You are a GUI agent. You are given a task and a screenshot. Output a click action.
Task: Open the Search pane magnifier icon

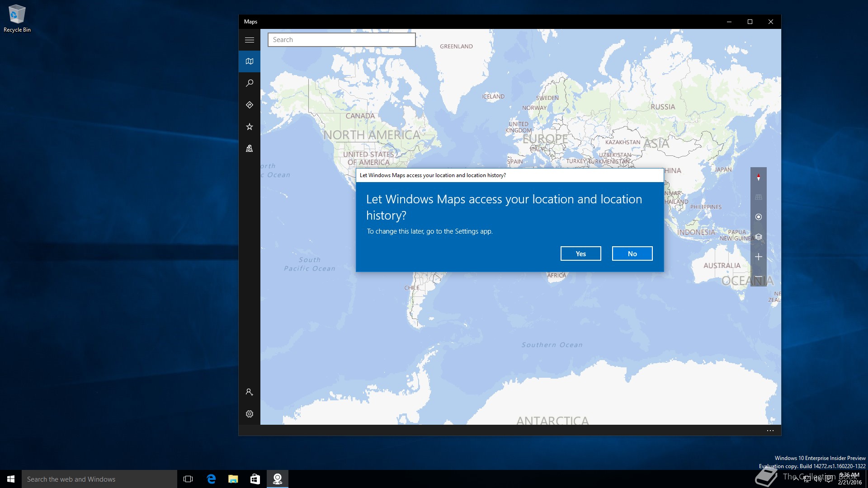point(249,83)
